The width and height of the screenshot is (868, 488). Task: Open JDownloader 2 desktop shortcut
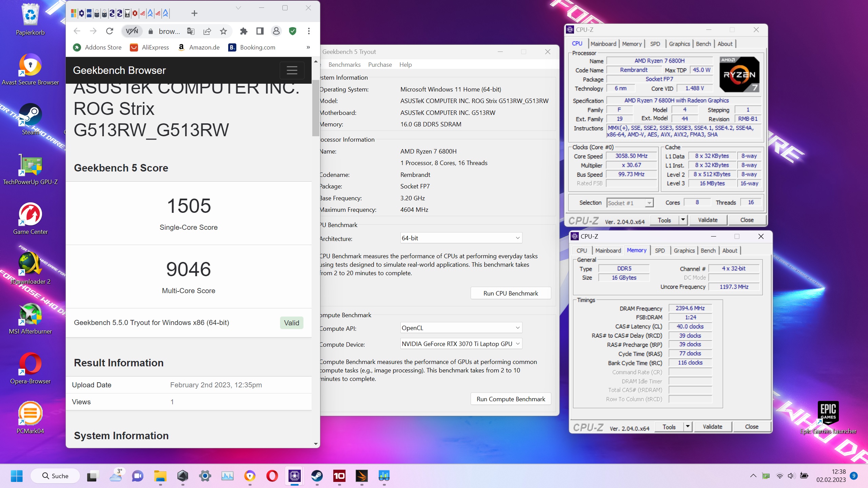30,268
